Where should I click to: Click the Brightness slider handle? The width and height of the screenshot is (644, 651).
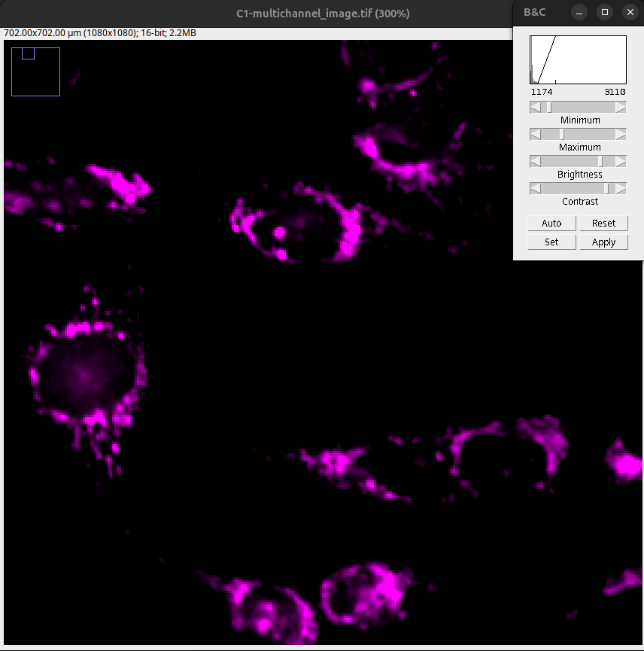click(600, 162)
